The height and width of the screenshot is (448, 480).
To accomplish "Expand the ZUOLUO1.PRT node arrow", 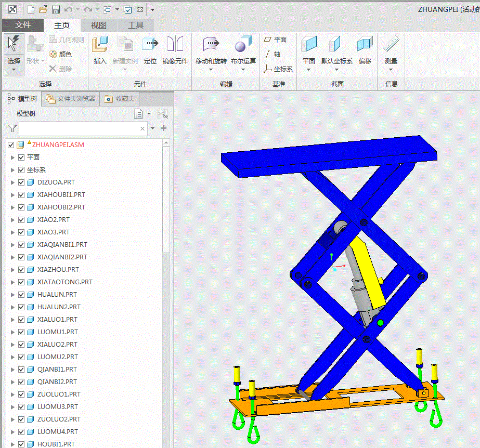I will (12, 394).
